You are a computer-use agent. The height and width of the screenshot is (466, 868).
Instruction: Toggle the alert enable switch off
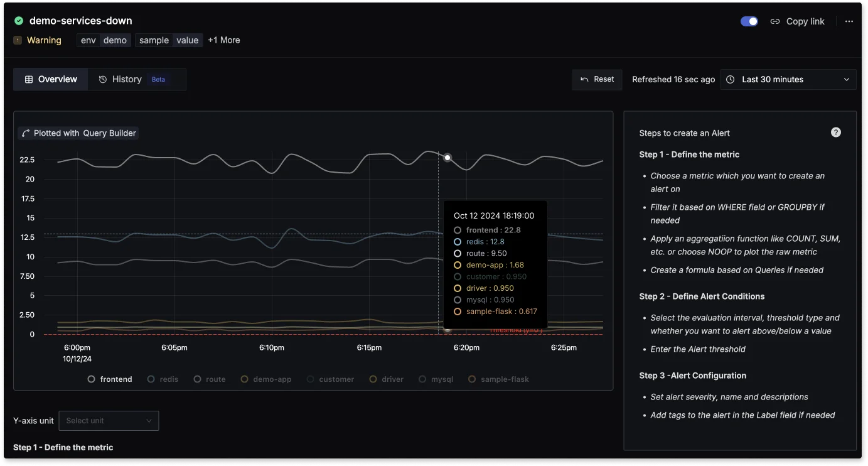749,21
